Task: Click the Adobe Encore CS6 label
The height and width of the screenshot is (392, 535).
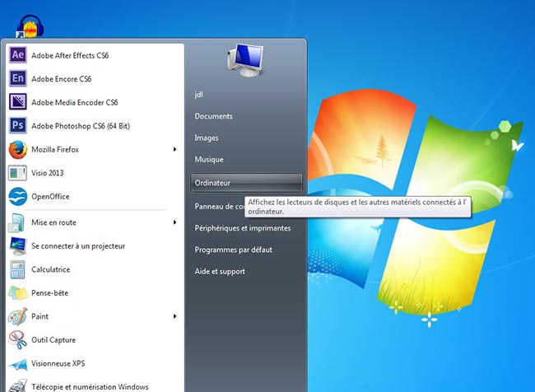Action: pos(62,79)
